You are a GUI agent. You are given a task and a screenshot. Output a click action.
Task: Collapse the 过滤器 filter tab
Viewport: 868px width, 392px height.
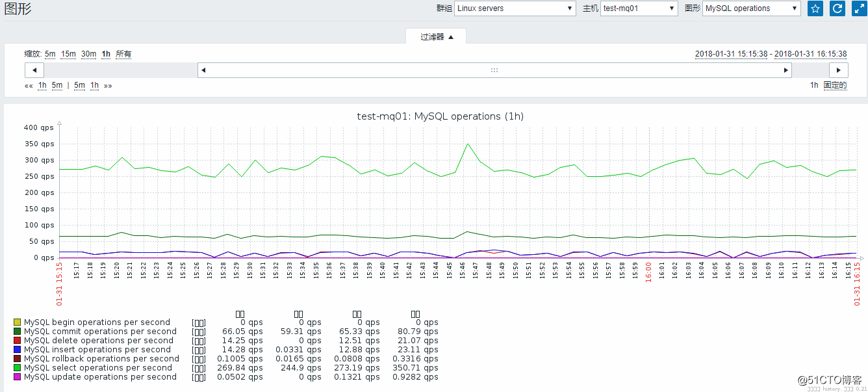click(436, 37)
